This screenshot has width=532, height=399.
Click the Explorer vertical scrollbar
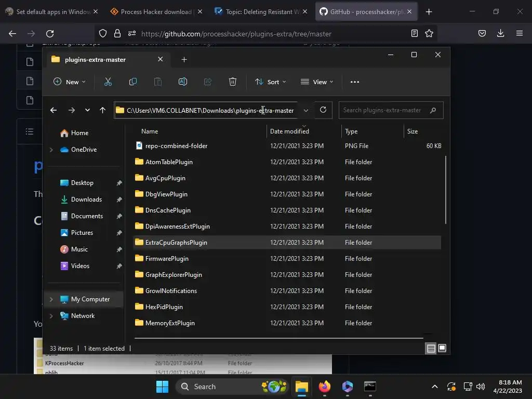[445, 190]
